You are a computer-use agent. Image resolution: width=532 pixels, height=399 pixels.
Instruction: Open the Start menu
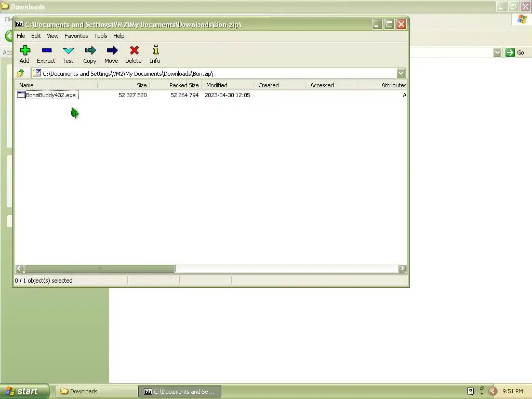click(x=25, y=391)
